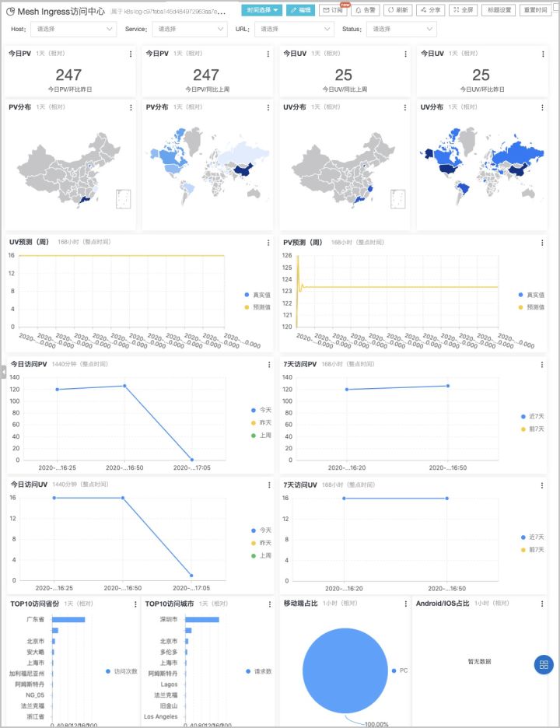The width and height of the screenshot is (560, 728).
Task: Toggle 前7天 legend in 7天访问UV chart
Action: tap(532, 549)
